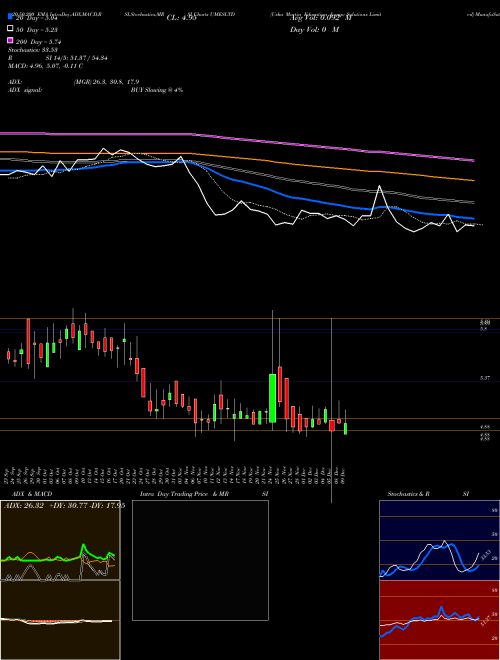Open the MACD chart panel below ADX
Image resolution: width=500 pixels, height=660 pixels.
pos(60,620)
